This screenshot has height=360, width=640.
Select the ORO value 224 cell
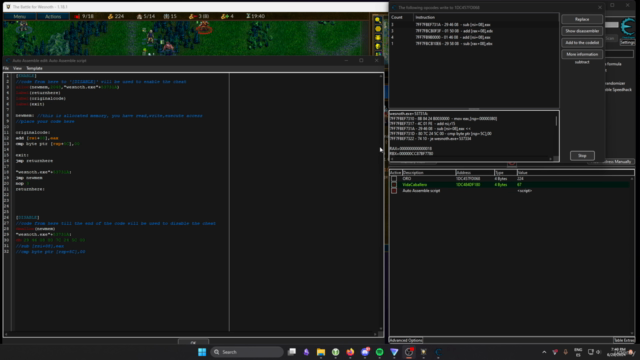pos(520,179)
